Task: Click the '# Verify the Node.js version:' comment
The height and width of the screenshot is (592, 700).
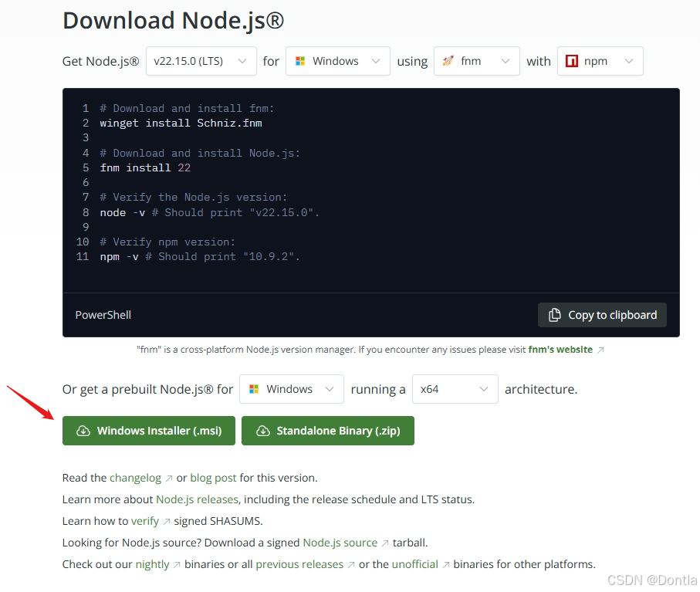Action: pos(193,198)
